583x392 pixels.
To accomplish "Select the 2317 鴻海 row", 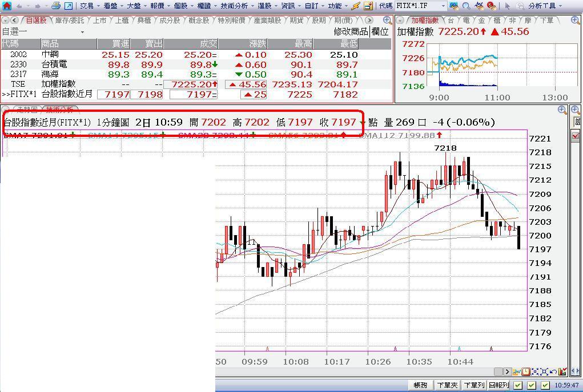I will (196, 74).
